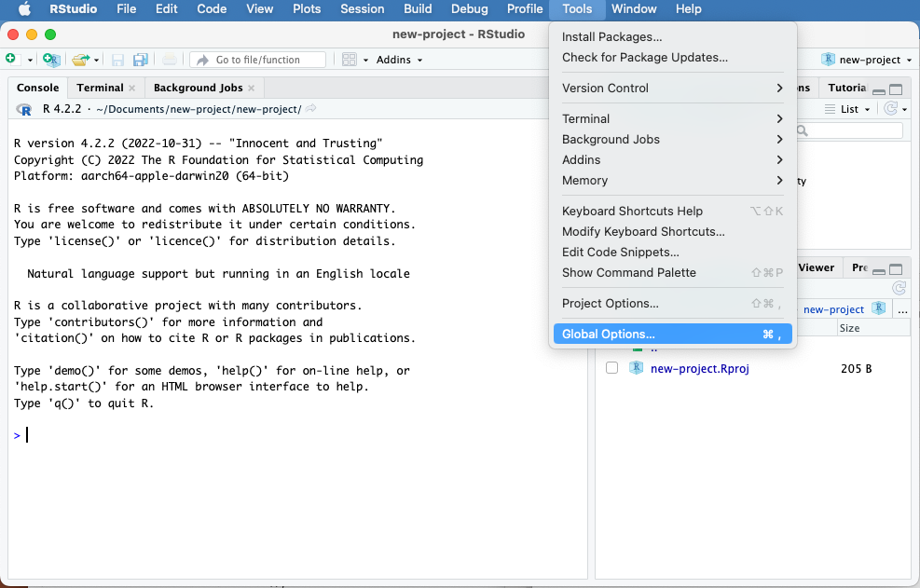Open the View menu
Viewport: 920px width, 588px height.
(260, 8)
